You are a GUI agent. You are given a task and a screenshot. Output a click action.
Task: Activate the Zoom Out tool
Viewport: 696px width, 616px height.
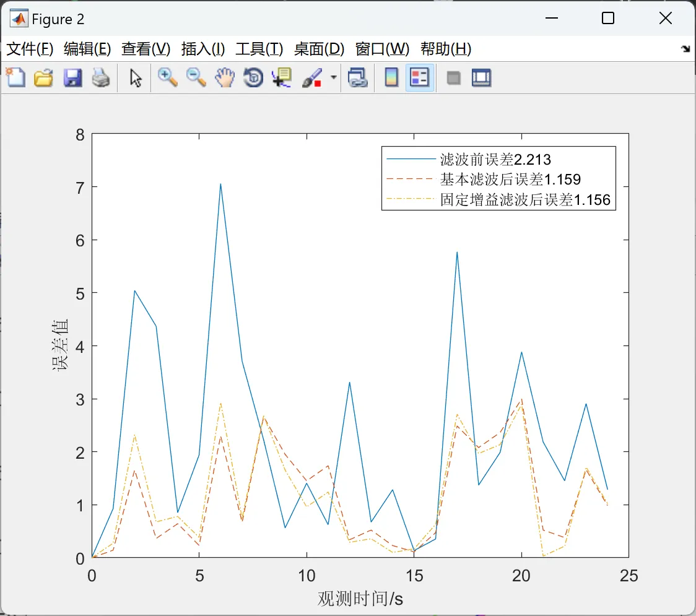tap(196, 77)
